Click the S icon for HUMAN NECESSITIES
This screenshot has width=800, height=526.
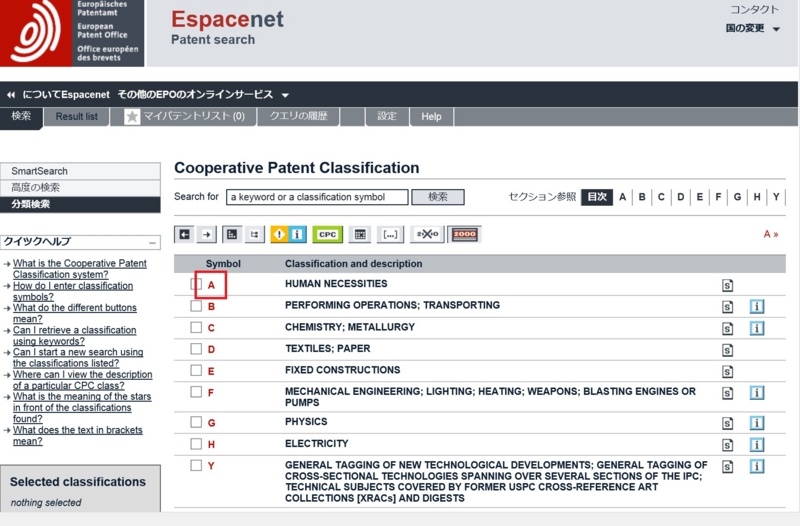(x=728, y=285)
